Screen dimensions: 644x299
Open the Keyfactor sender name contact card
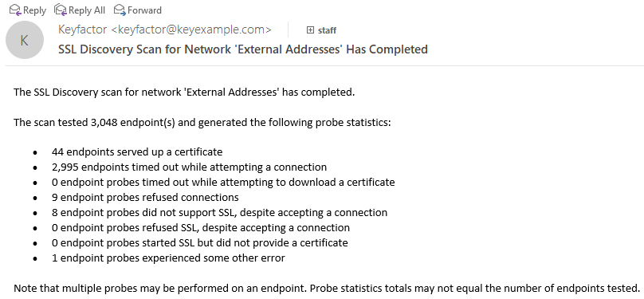tap(84, 30)
